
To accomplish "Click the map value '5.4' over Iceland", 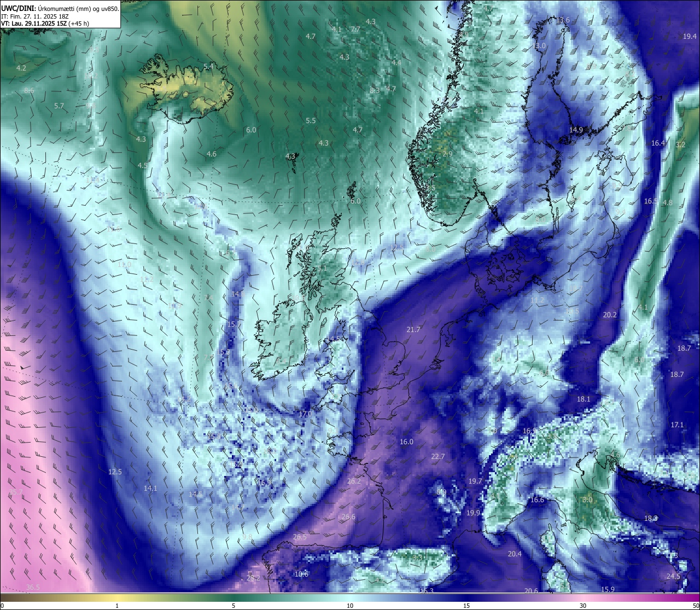I will click(x=208, y=66).
